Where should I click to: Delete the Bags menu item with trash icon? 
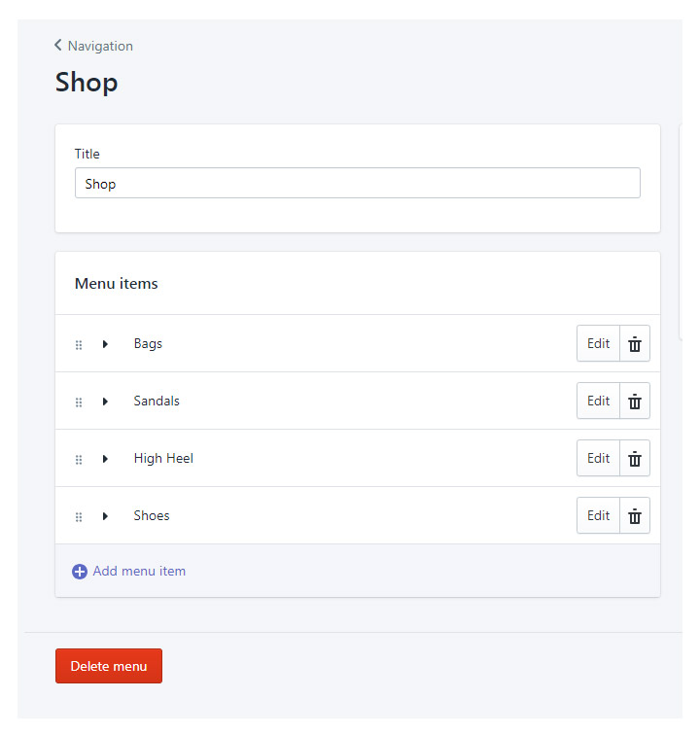point(635,343)
